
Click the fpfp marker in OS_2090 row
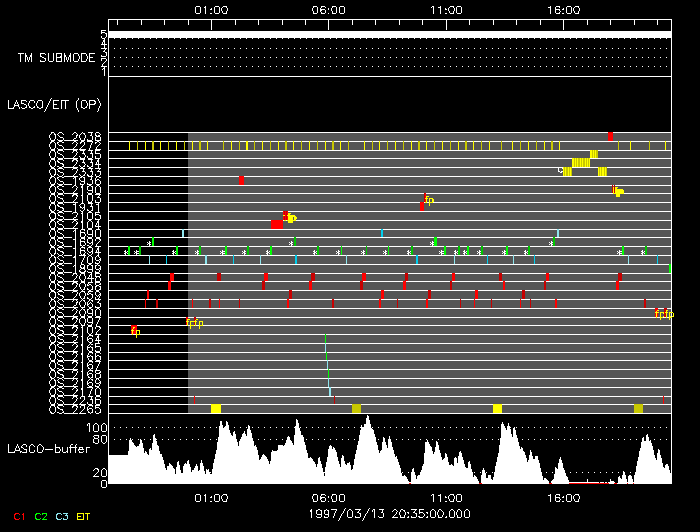tap(664, 314)
